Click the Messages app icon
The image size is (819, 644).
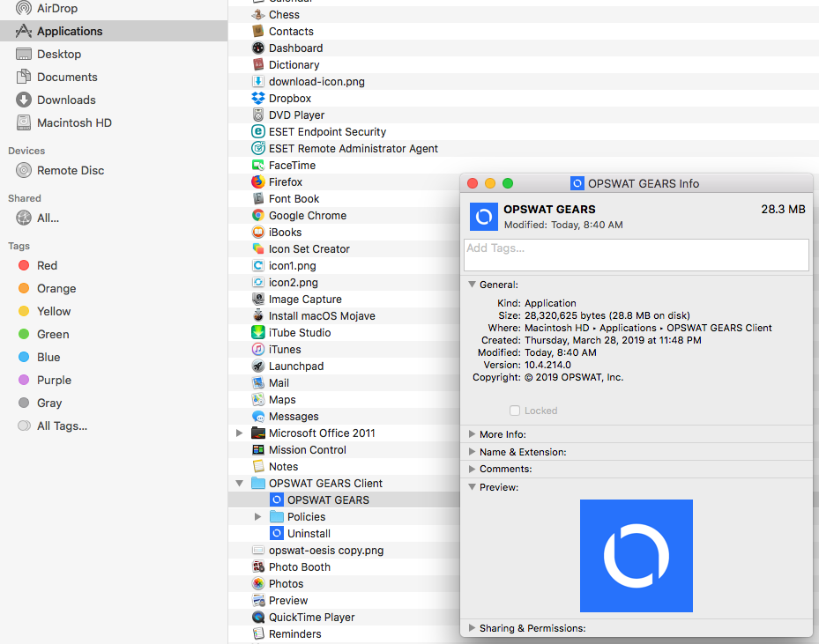[258, 416]
